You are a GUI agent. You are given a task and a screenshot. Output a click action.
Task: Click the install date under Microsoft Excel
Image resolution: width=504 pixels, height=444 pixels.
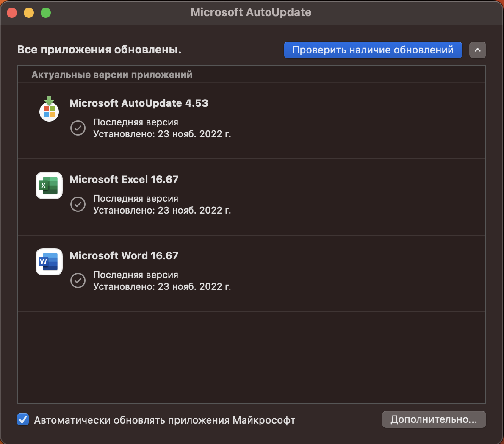(162, 210)
